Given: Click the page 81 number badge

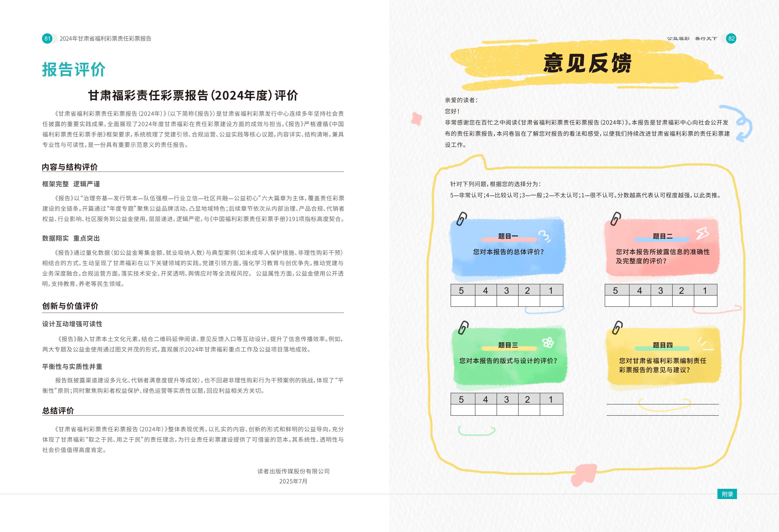Looking at the screenshot, I should pyautogui.click(x=47, y=39).
